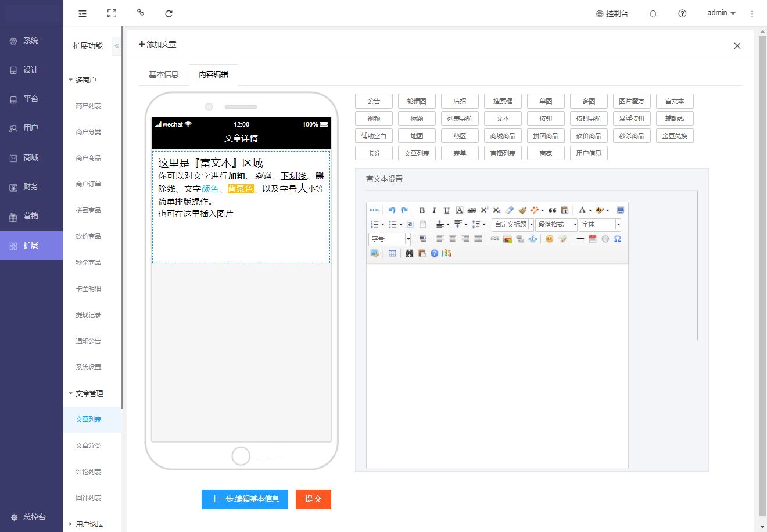Image resolution: width=767 pixels, height=532 pixels.
Task: Click the anchor icon in editor toolbar
Action: point(532,239)
